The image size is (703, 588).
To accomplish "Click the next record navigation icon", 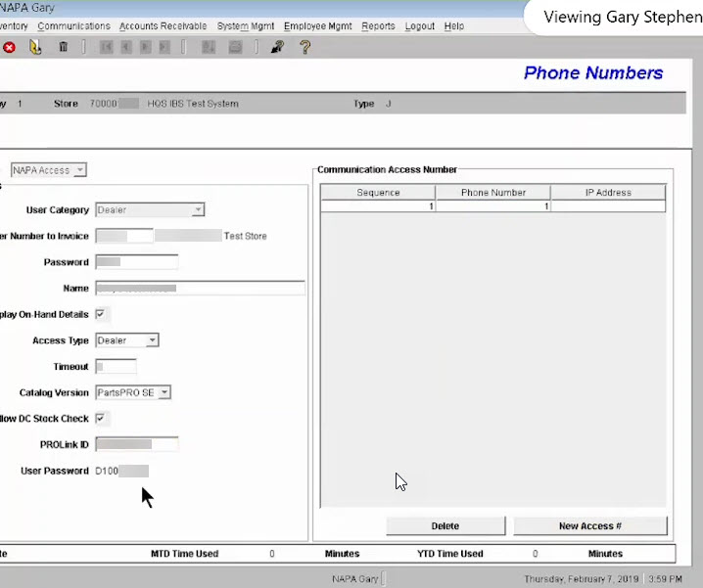I will 145,47.
